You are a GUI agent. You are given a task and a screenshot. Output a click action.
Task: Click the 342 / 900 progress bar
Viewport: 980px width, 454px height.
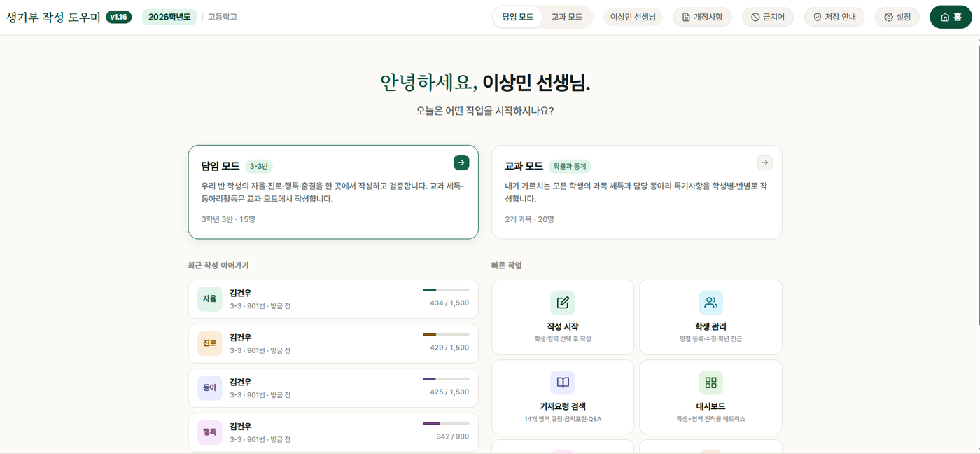446,423
